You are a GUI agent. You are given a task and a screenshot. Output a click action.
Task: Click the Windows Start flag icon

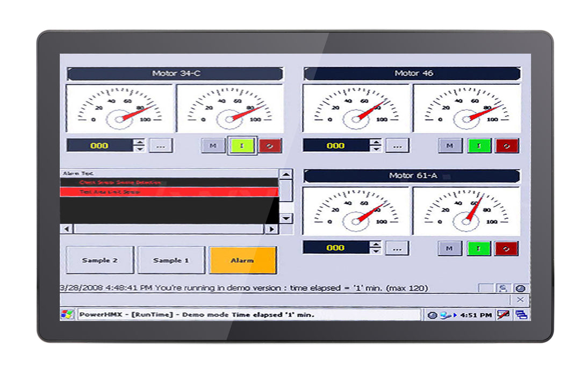pyautogui.click(x=67, y=314)
